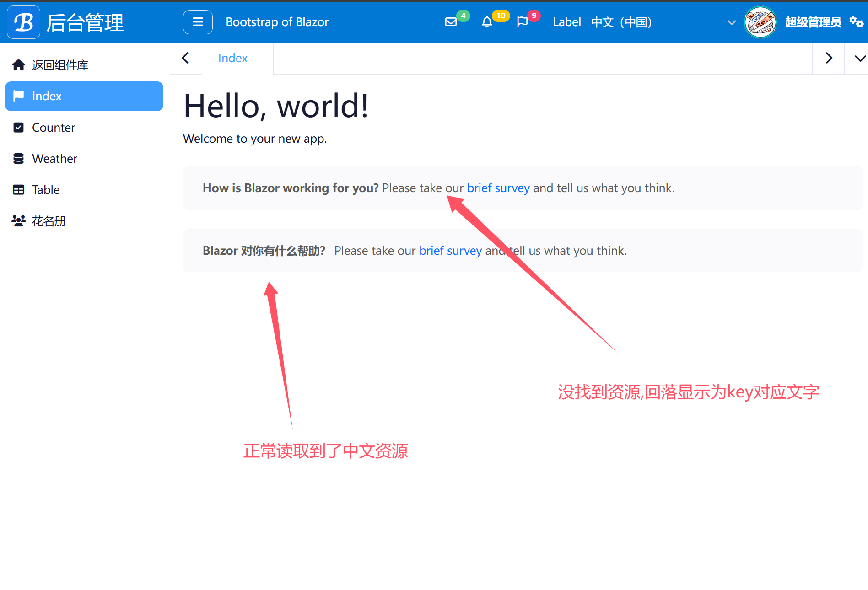Image resolution: width=868 pixels, height=590 pixels.
Task: Click the home icon beside 返回组件库
Action: pyautogui.click(x=18, y=65)
